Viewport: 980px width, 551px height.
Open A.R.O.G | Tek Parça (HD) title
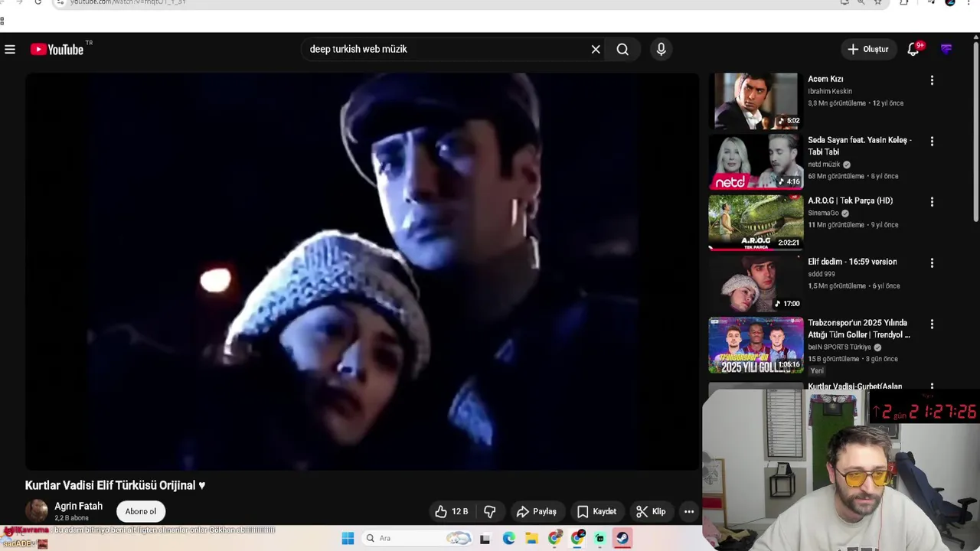pos(850,201)
